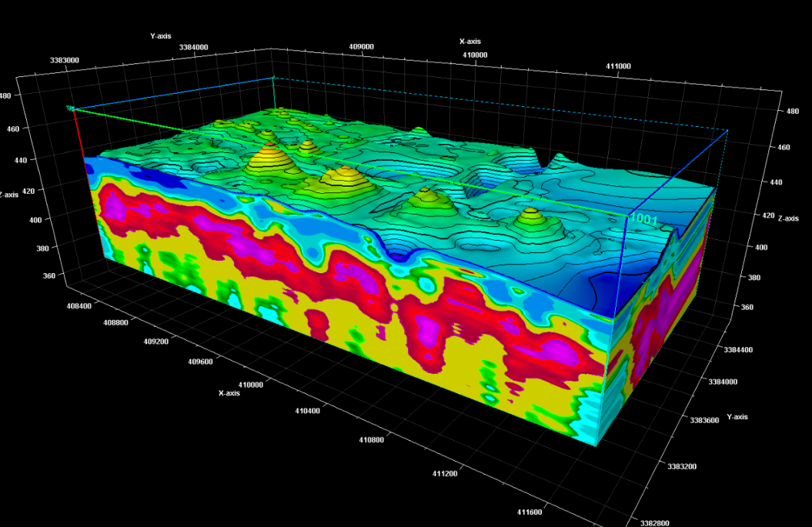Click the Y-axis label near 3383600
812x527 pixels.
(737, 417)
